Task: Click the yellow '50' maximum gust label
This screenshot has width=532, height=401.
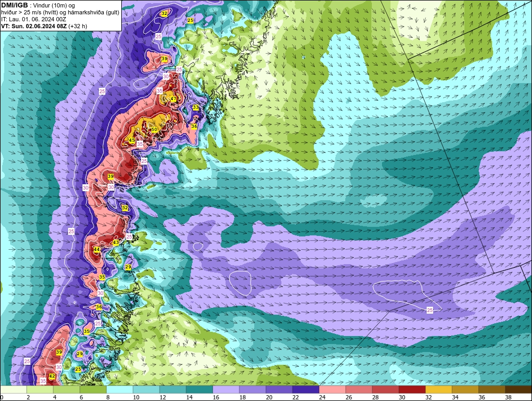Action: [x=154, y=129]
